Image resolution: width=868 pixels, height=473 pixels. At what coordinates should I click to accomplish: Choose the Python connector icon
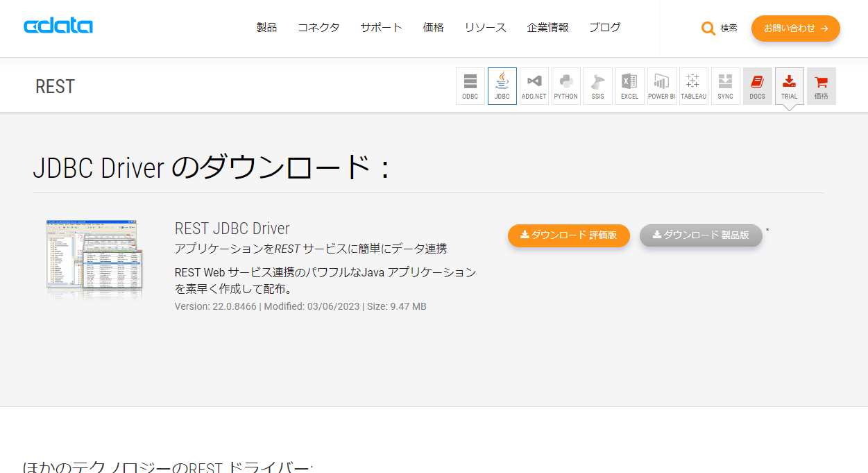coord(566,86)
